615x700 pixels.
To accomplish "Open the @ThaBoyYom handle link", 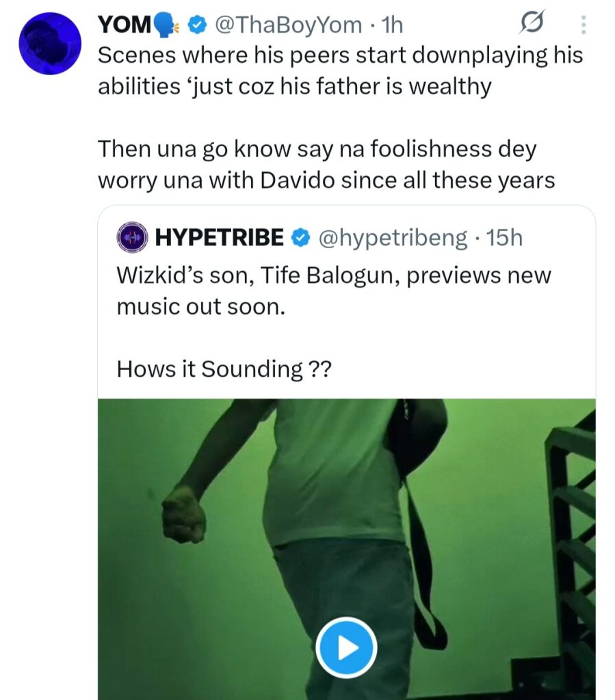I will (288, 25).
